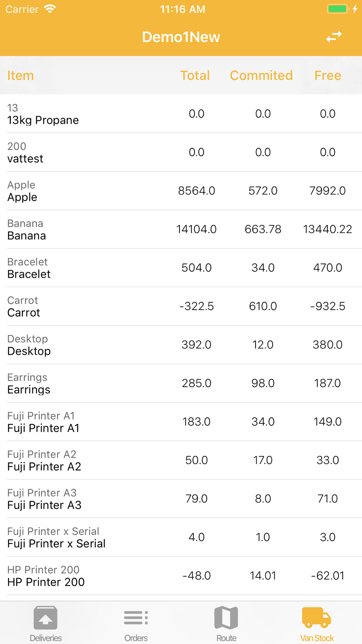Open the Fuji Printer A2 row
This screenshot has width=362, height=644.
(x=181, y=460)
